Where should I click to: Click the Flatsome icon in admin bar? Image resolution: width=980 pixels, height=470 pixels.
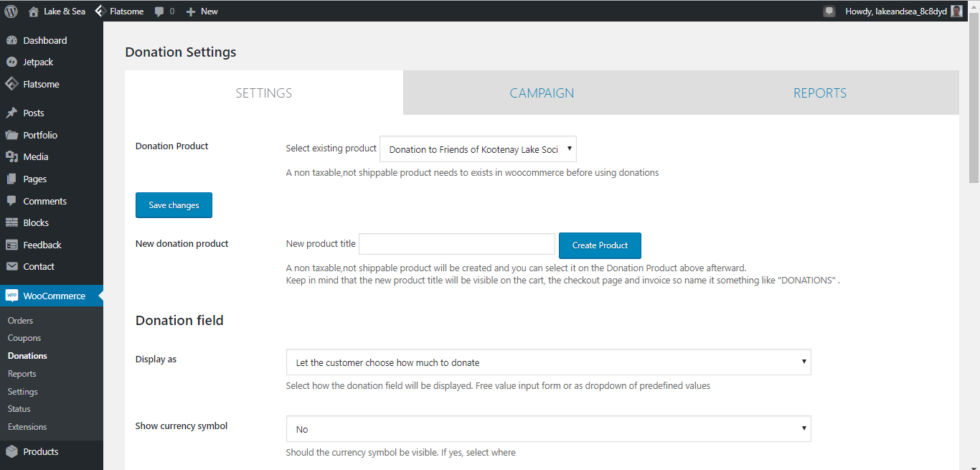click(x=100, y=11)
